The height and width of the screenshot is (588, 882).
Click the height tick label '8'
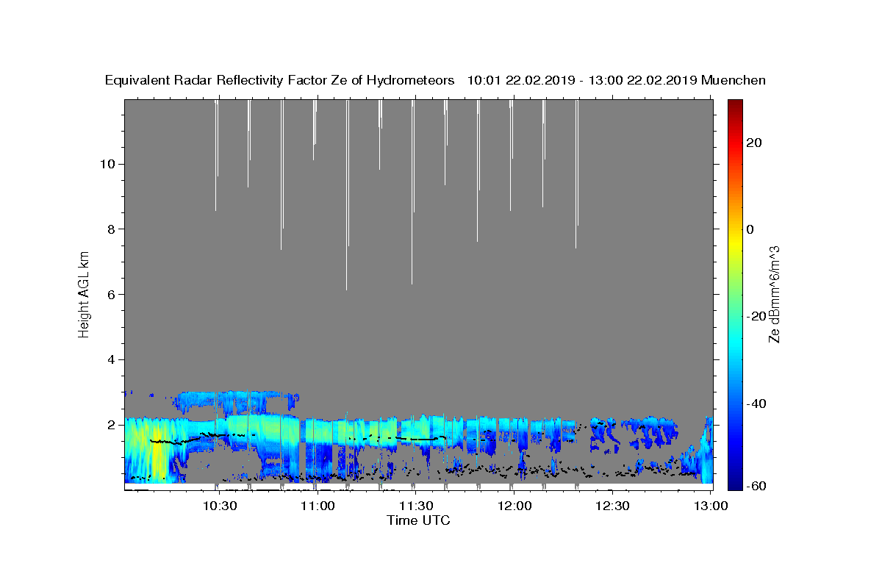coord(112,229)
